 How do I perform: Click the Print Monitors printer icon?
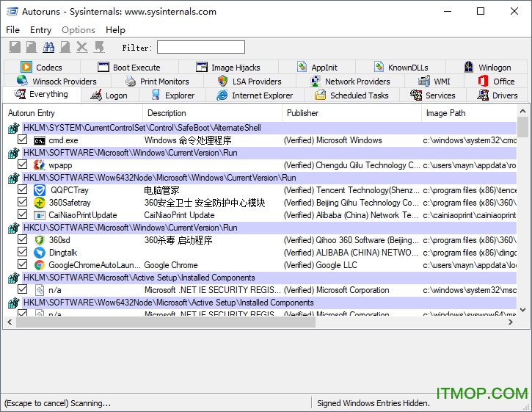coord(131,82)
